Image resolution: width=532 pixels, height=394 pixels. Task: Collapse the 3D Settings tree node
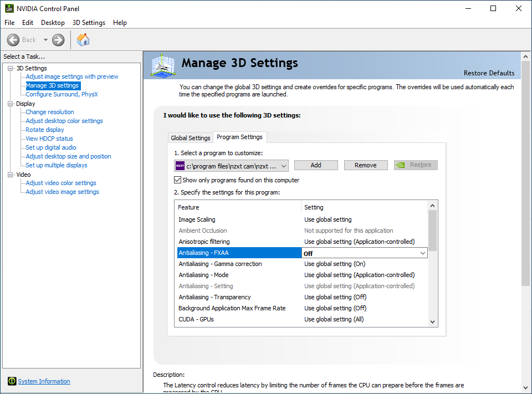pyautogui.click(x=10, y=68)
